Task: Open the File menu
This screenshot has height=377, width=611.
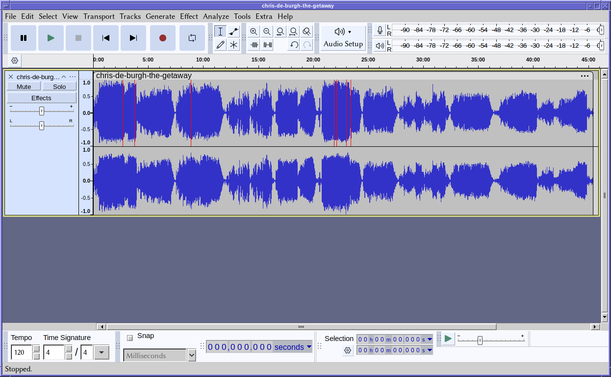Action: point(11,16)
